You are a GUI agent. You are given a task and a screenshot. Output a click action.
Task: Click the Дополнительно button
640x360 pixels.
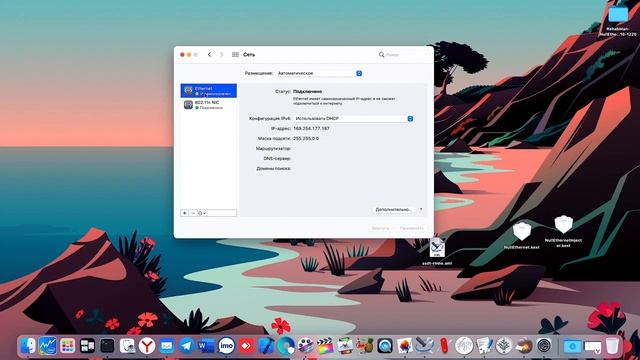[394, 209]
